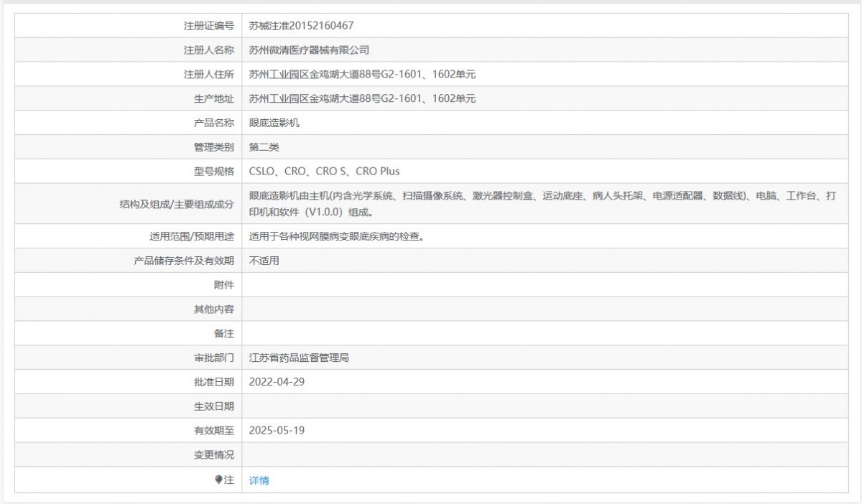Click the 附件 label
862x504 pixels.
tap(224, 285)
